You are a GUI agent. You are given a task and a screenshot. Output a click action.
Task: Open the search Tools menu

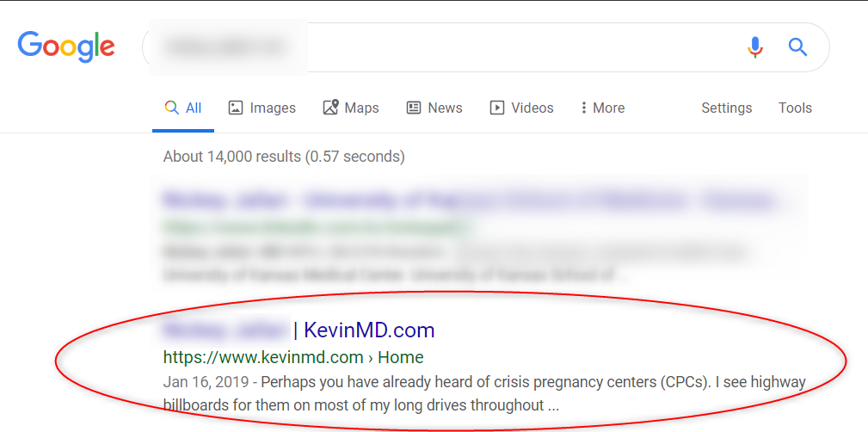pyautogui.click(x=795, y=108)
